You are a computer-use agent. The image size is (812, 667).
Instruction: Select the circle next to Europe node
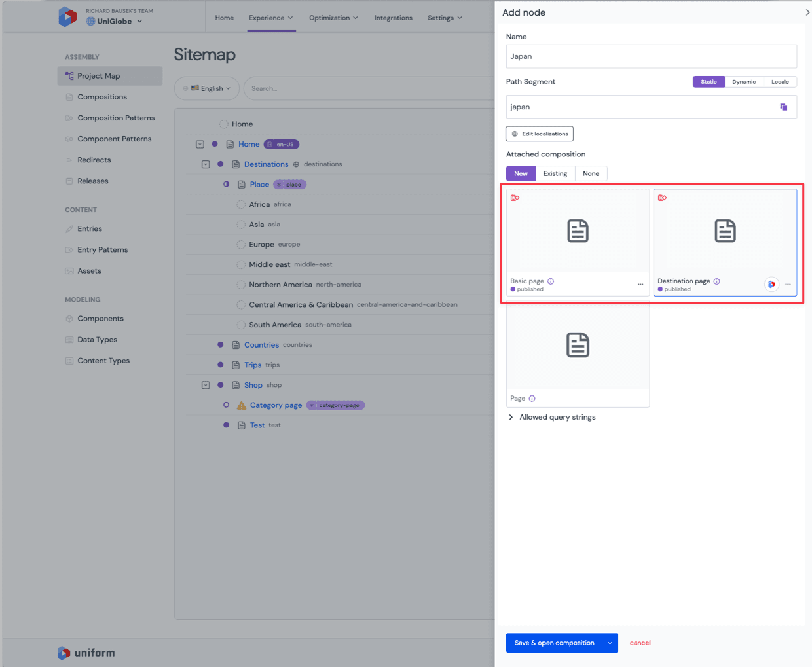[x=241, y=245]
